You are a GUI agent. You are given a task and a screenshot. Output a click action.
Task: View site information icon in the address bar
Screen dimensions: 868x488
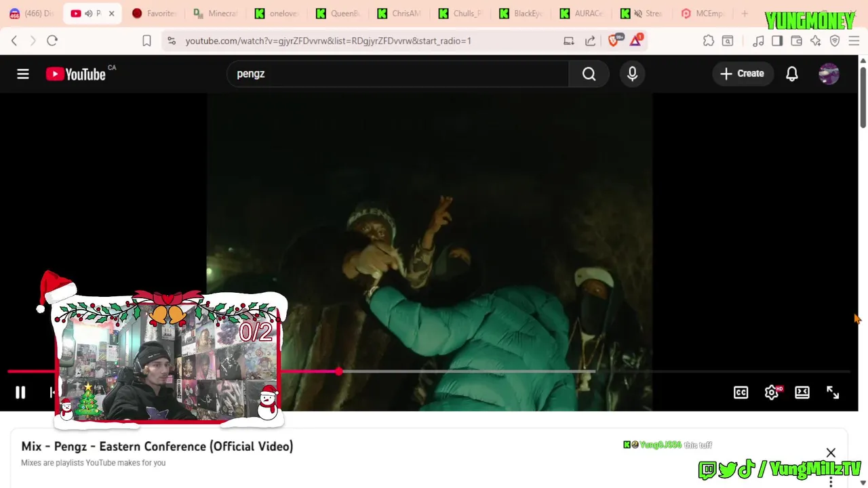[172, 41]
